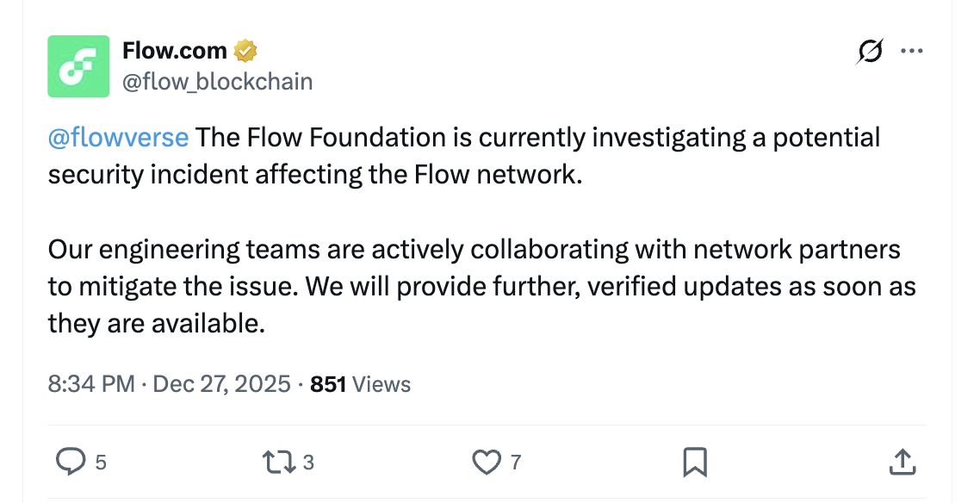The height and width of the screenshot is (503, 980).
Task: Open the @flow_blockchain profile handle
Action: 219,81
